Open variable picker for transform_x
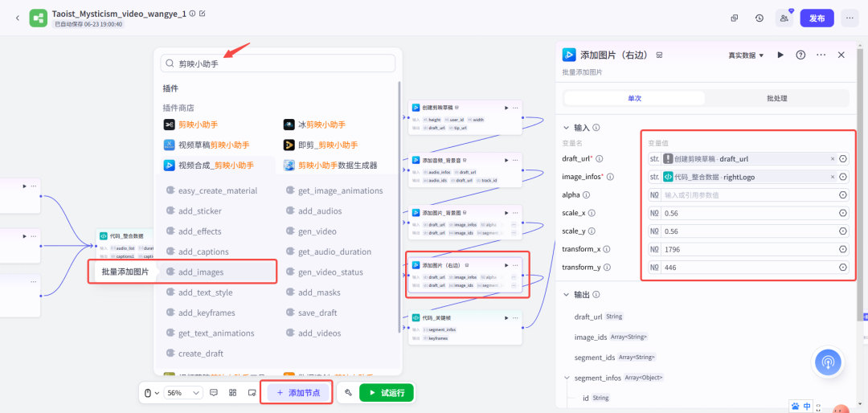The image size is (868, 413). (x=842, y=250)
